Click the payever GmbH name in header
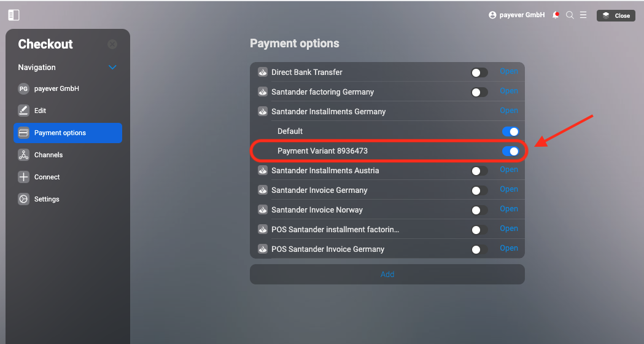 [522, 15]
